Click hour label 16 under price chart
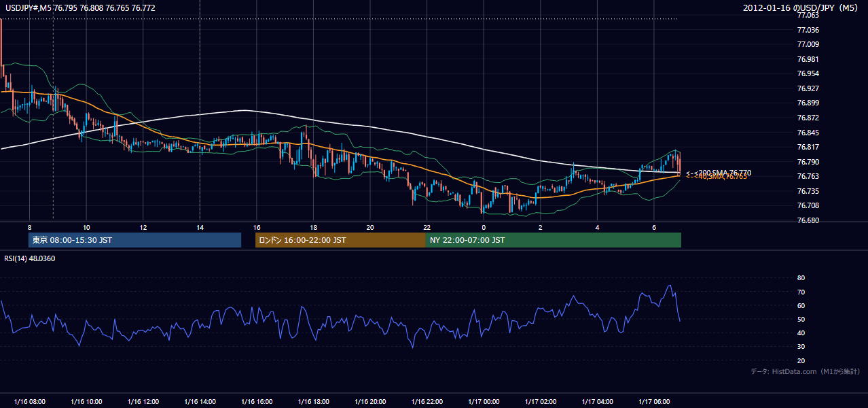The width and height of the screenshot is (868, 408). click(x=256, y=227)
